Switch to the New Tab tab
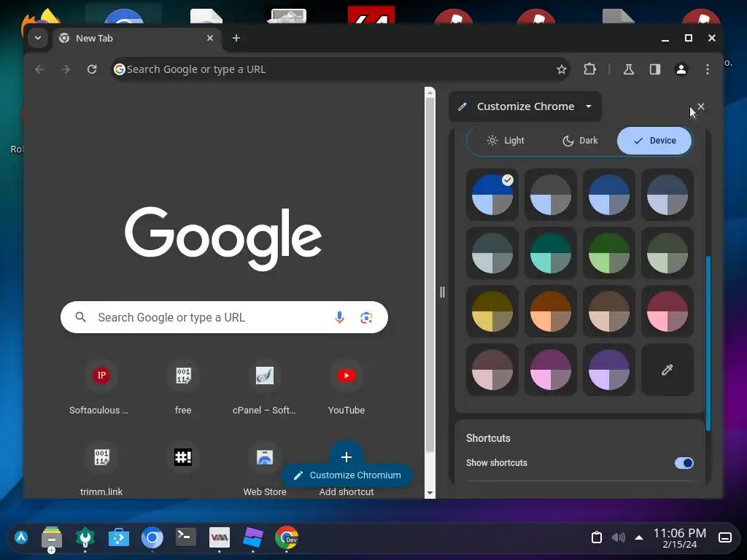 (137, 38)
